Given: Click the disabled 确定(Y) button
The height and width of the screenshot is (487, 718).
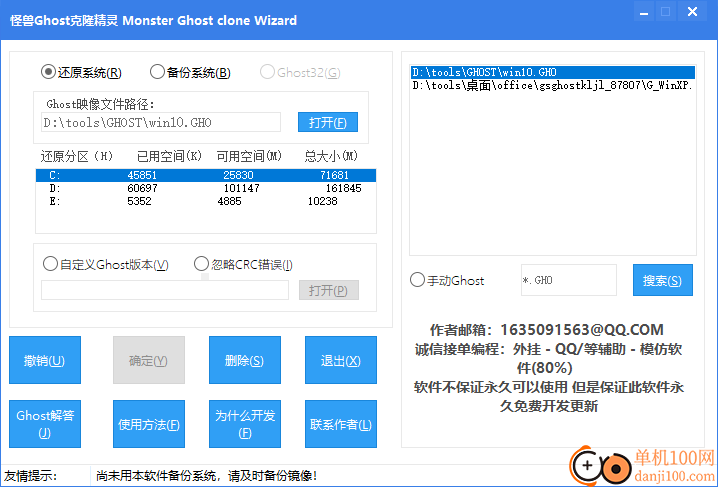Looking at the screenshot, I should (149, 360).
